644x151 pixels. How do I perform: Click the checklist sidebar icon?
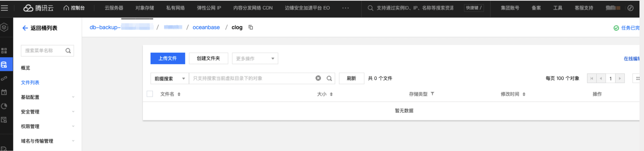coord(4,120)
